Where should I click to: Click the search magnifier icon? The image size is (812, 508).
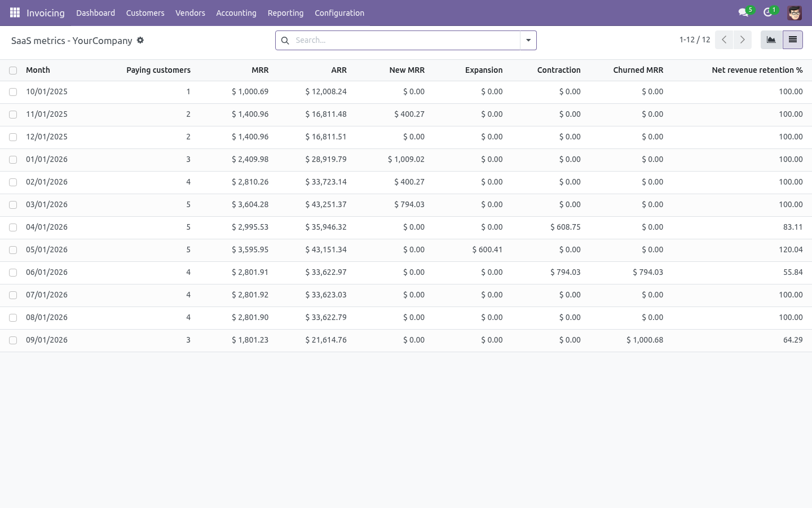[285, 41]
